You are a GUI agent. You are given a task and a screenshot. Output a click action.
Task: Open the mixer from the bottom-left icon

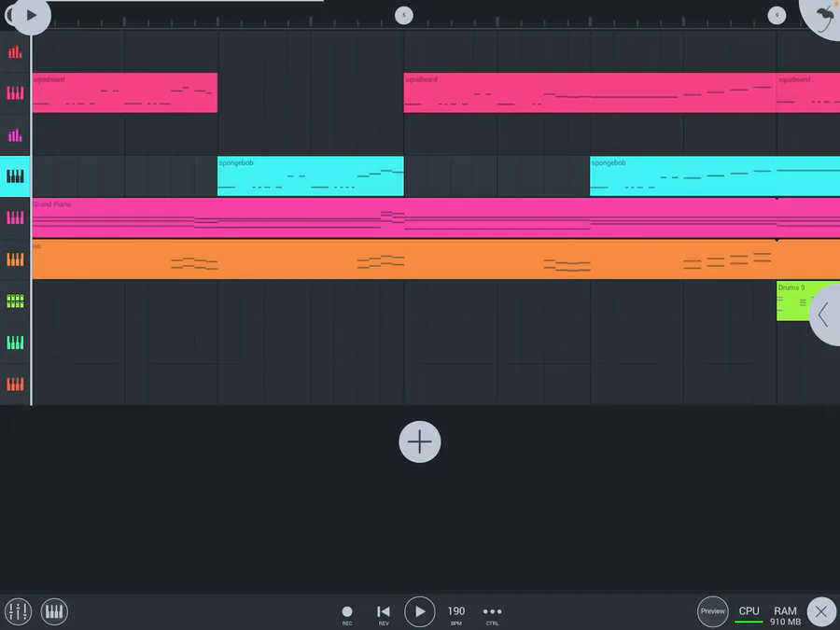point(18,611)
